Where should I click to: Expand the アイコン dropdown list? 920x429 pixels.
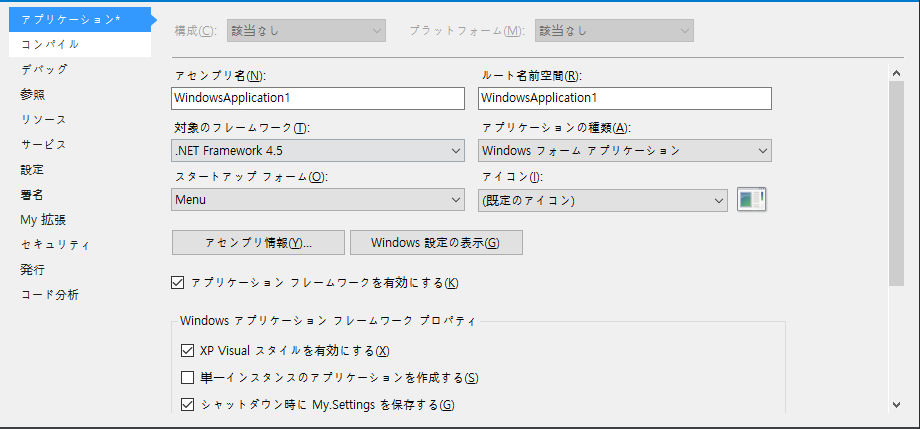click(x=603, y=199)
